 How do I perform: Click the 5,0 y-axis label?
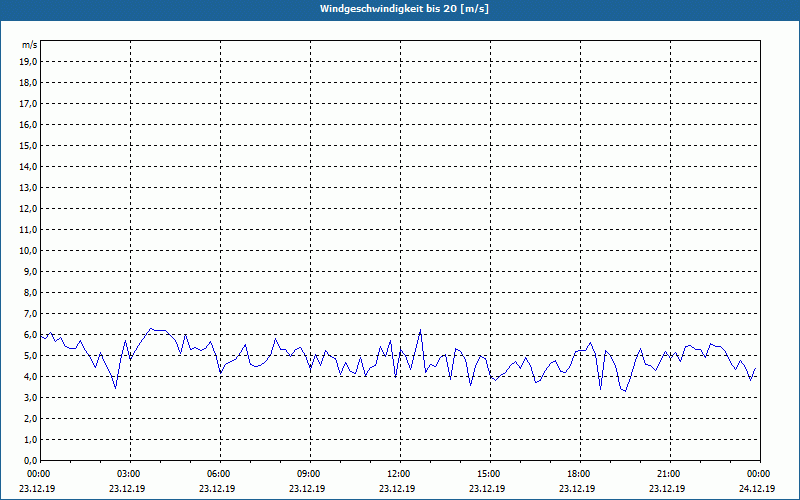pyautogui.click(x=30, y=356)
